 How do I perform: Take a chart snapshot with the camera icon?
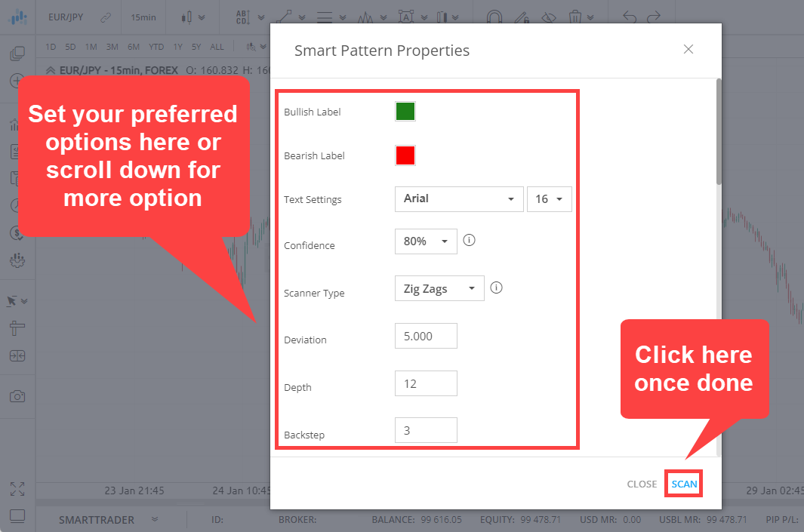[x=17, y=396]
